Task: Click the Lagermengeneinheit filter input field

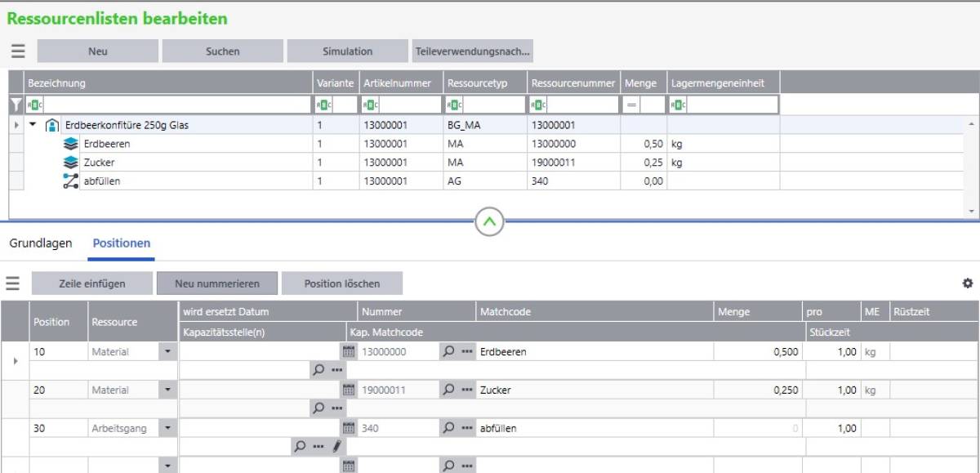Action: pos(733,105)
